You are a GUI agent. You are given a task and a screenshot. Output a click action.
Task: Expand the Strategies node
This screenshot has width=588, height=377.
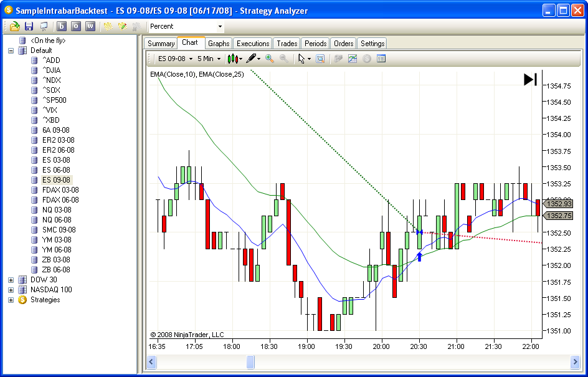pyautogui.click(x=11, y=300)
